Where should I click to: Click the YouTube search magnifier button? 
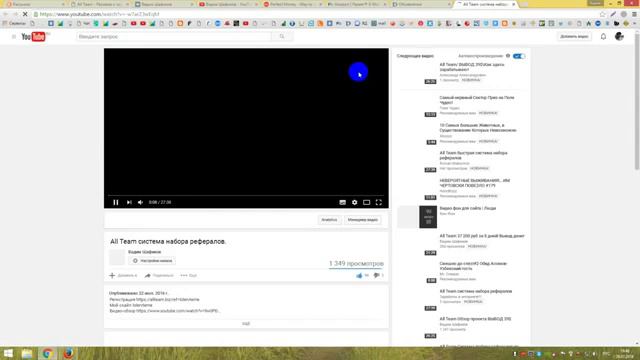[282, 37]
